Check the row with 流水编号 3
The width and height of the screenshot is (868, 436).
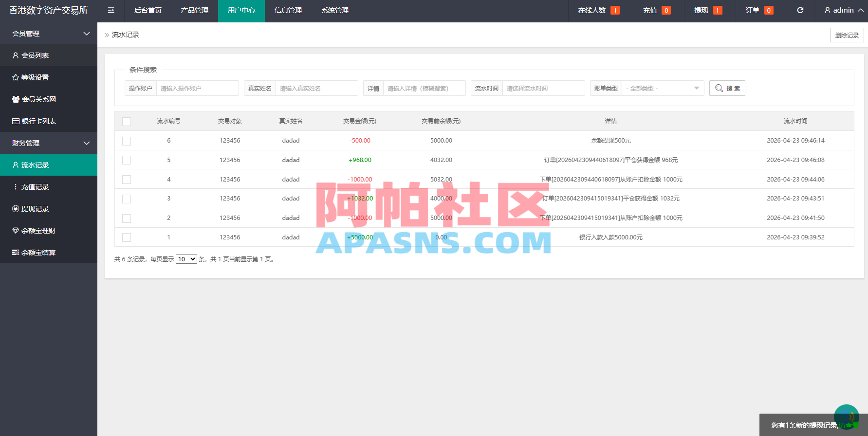127,199
